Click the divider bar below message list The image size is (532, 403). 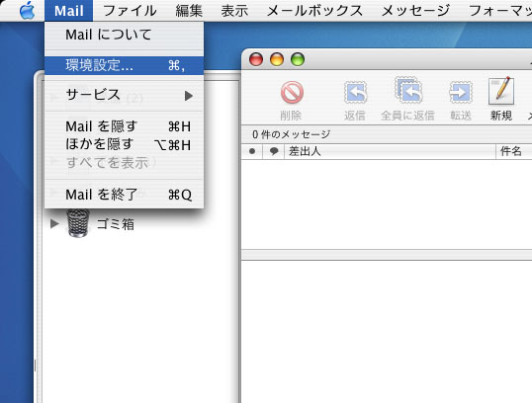[x=387, y=255]
